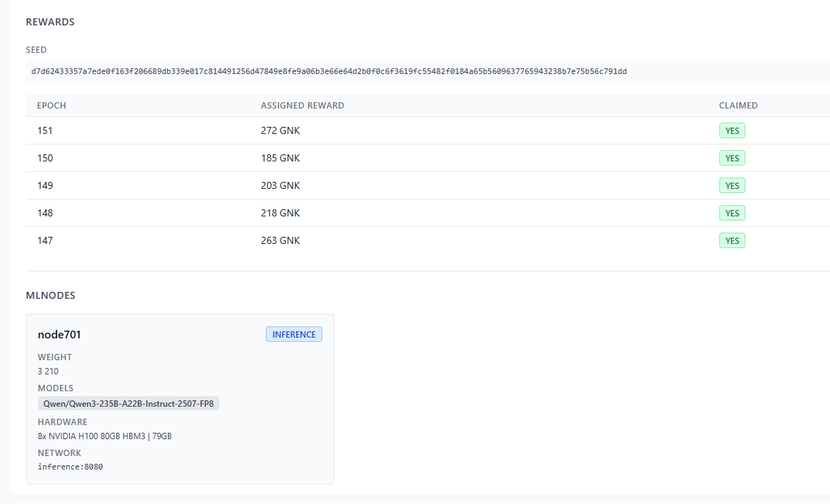Click the MLNODES section heading
830x504 pixels.
coord(50,295)
